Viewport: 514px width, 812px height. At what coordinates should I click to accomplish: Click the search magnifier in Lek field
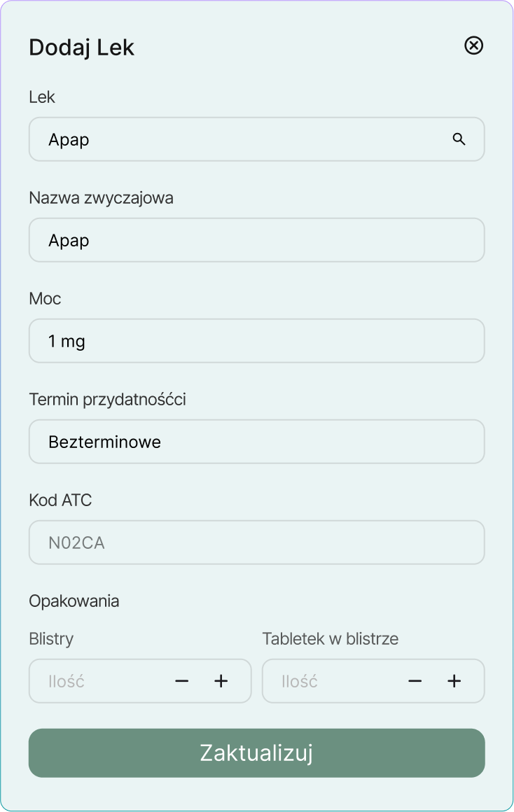click(459, 139)
